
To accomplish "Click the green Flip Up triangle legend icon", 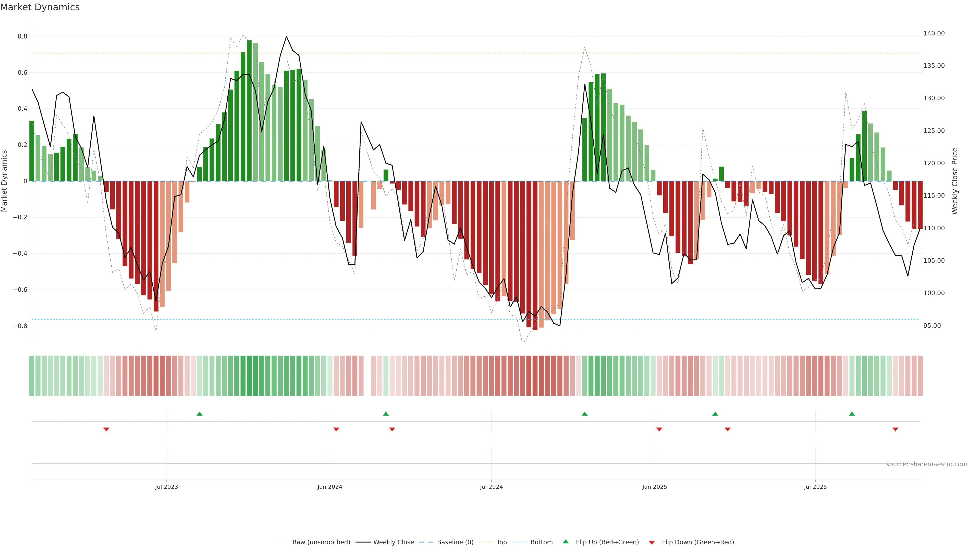I will (x=565, y=542).
